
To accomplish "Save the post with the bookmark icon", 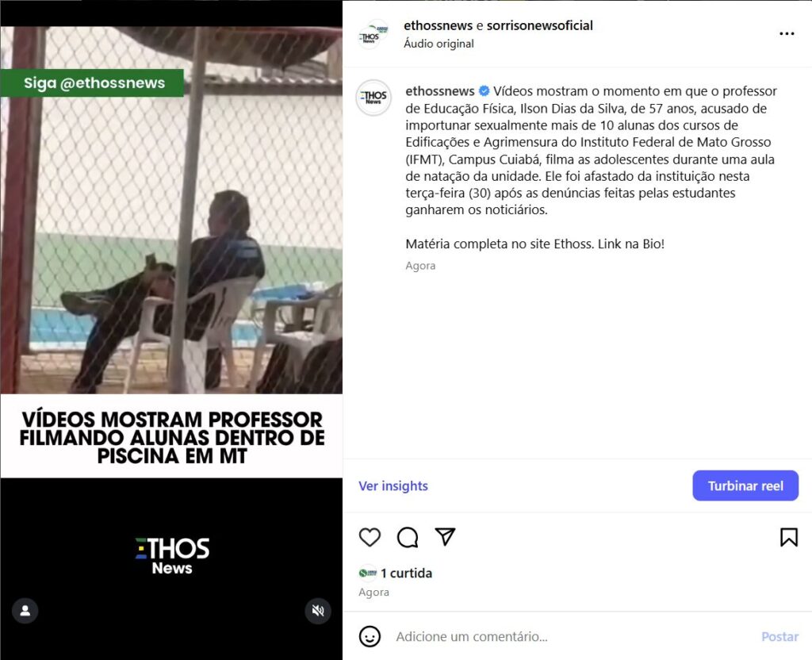I will point(789,537).
